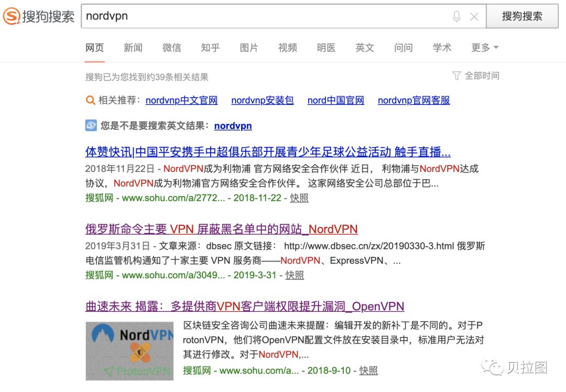Click the Sogou logo icon

point(11,16)
